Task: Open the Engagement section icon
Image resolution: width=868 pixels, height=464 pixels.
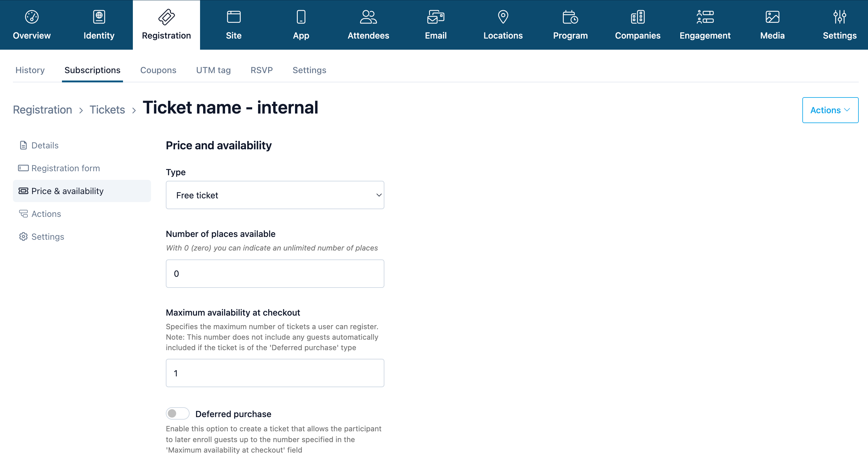Action: click(x=705, y=17)
